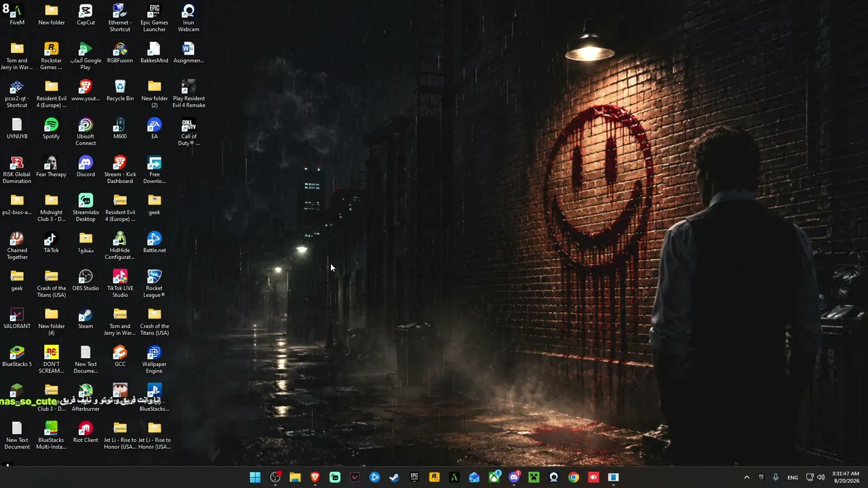Open Stream - Kick Dashboard shortcut

click(x=120, y=169)
